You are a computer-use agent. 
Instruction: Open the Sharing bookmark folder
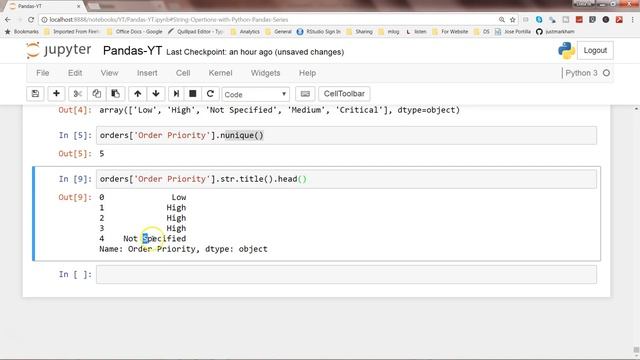point(360,31)
